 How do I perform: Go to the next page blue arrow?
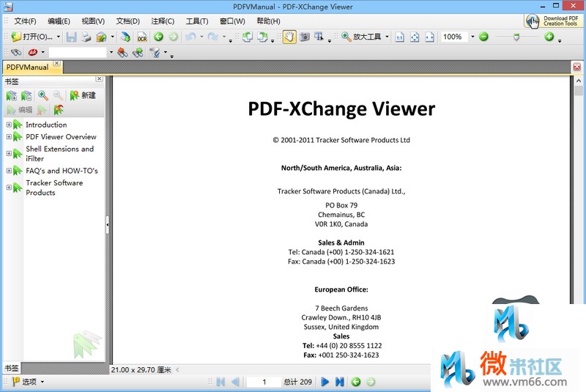(324, 382)
